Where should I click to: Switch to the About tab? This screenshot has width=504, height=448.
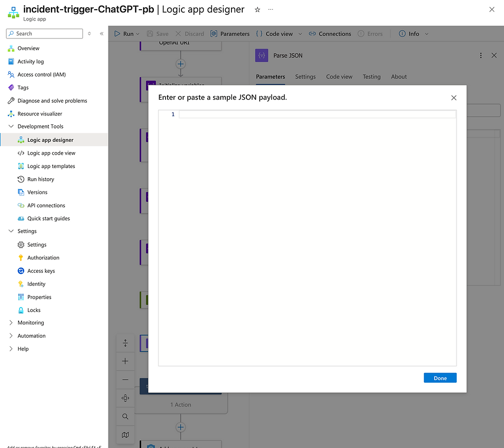click(399, 77)
